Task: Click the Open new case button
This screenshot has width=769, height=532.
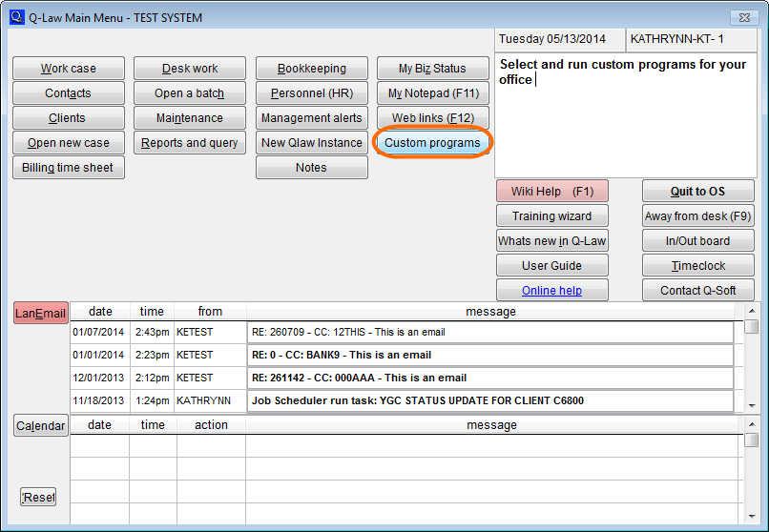Action: click(x=68, y=143)
